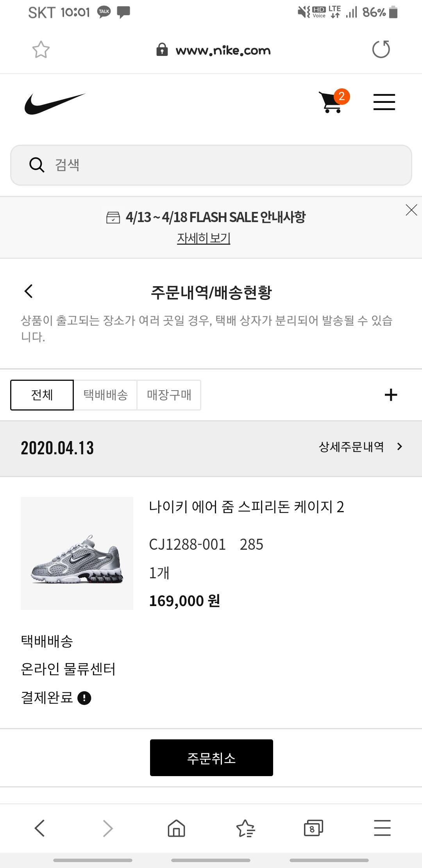The height and width of the screenshot is (868, 422).
Task: Go back from 주문내역/배송현황 page
Action: [x=29, y=291]
